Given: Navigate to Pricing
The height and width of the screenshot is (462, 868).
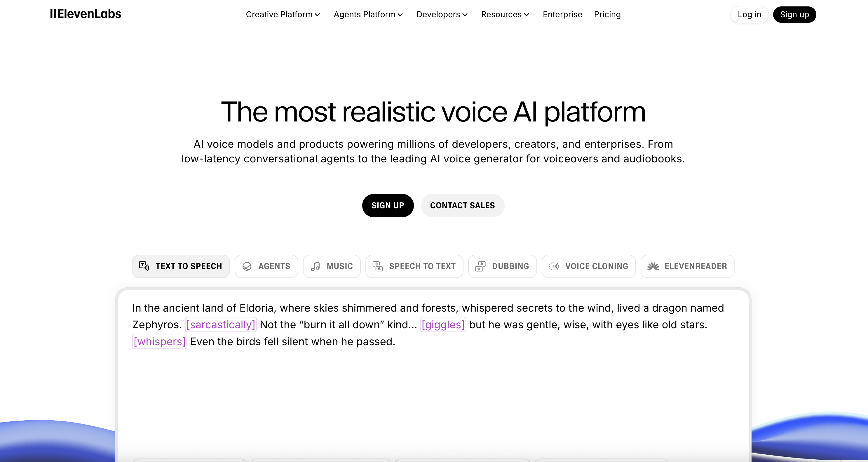Looking at the screenshot, I should 607,15.
